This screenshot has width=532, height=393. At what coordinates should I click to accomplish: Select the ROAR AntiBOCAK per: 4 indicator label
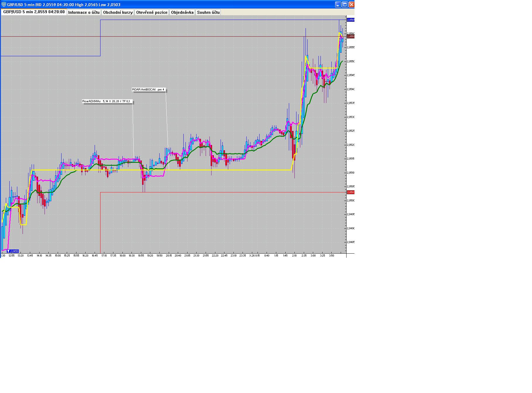pos(149,90)
